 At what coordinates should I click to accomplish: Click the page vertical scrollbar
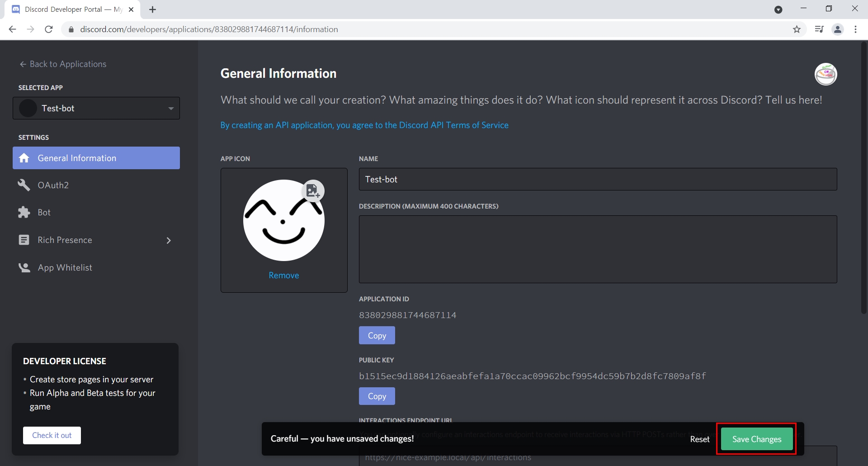tap(864, 177)
